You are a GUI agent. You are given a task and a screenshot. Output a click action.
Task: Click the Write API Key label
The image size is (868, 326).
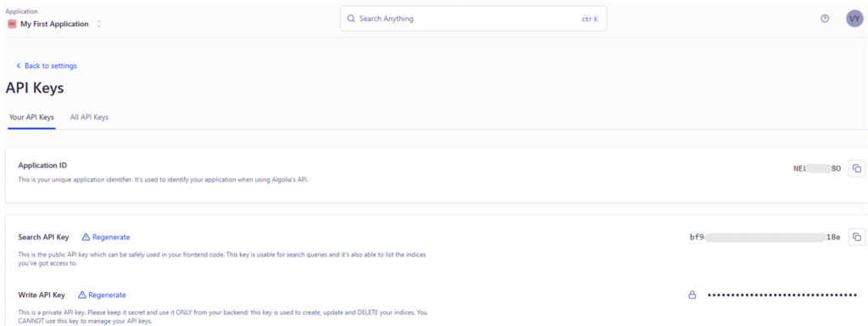42,295
